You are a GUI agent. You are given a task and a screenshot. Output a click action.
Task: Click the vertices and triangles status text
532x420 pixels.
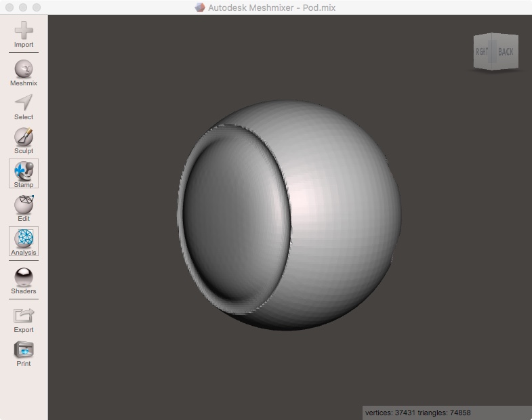click(x=417, y=413)
